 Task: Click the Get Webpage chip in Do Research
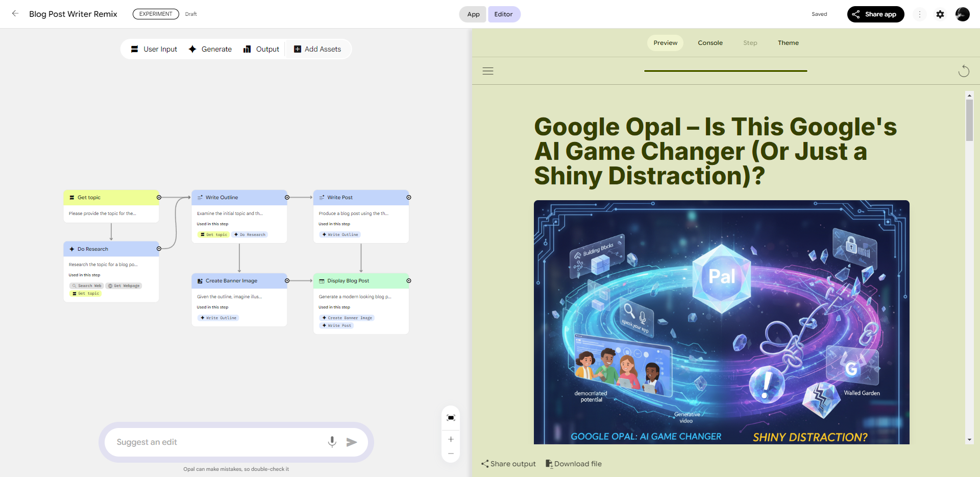[124, 285]
